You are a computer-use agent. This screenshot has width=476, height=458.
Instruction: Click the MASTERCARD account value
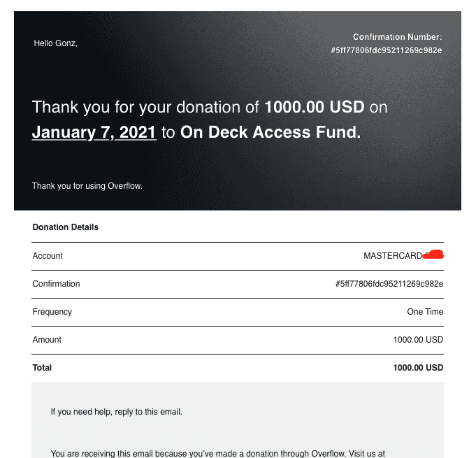coord(393,256)
